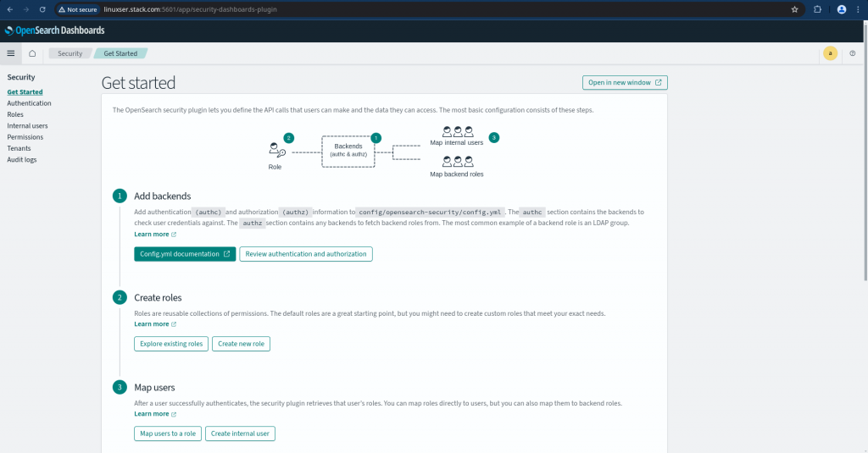The width and height of the screenshot is (868, 453).
Task: Select Internal users in the sidebar
Action: tap(27, 125)
